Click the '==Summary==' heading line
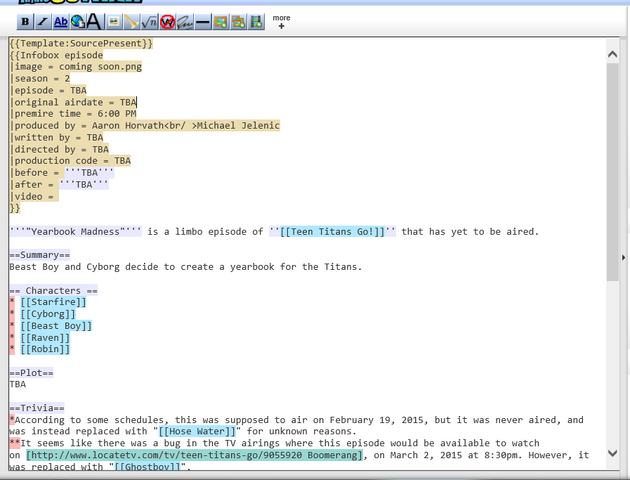630x480 pixels. click(40, 255)
